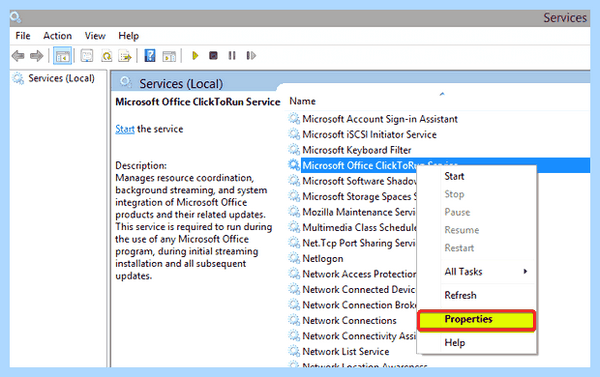Open the blue Help toolbar icon

click(x=150, y=56)
